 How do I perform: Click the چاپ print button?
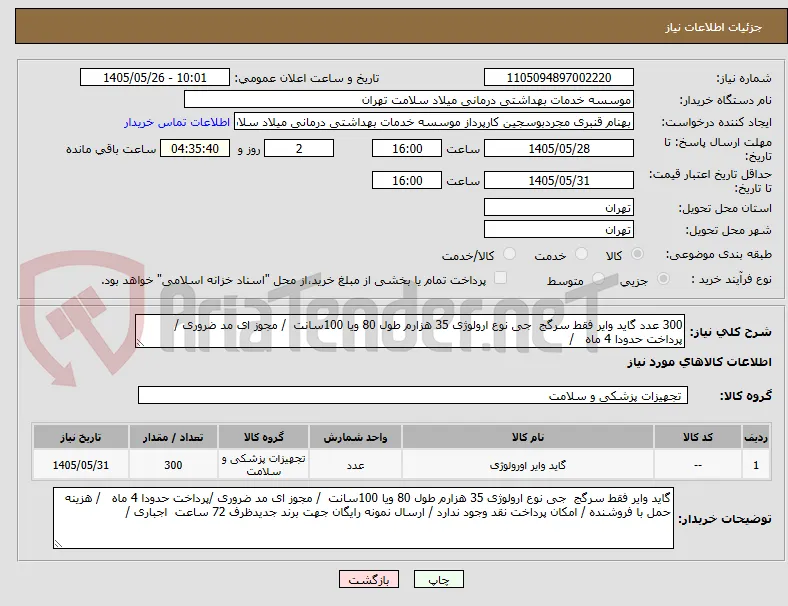point(439,579)
